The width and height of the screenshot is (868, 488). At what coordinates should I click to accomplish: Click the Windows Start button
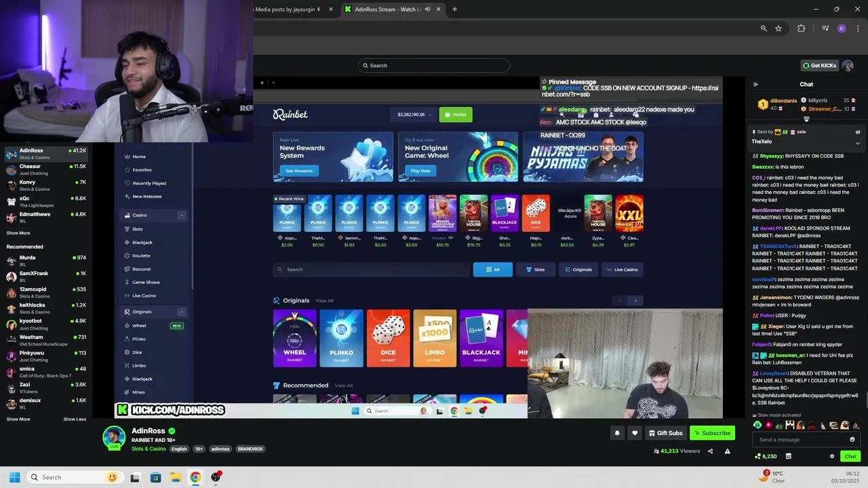tap(14, 477)
